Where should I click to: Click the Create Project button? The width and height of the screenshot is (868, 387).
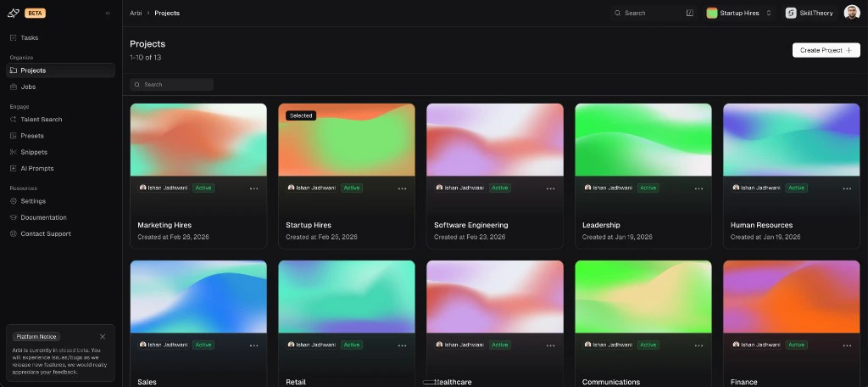(x=826, y=50)
